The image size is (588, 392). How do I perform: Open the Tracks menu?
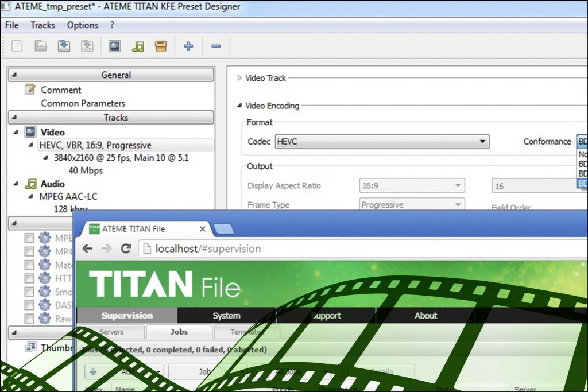(42, 25)
